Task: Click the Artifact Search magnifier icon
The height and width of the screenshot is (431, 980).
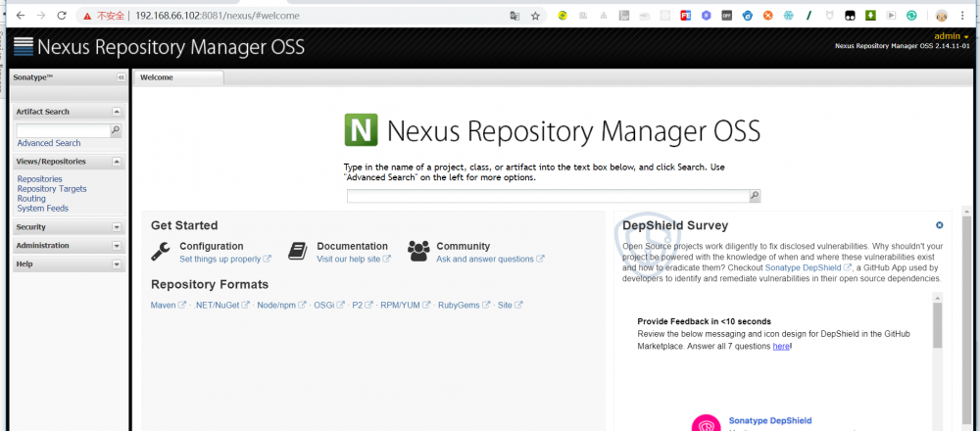Action: 116,130
